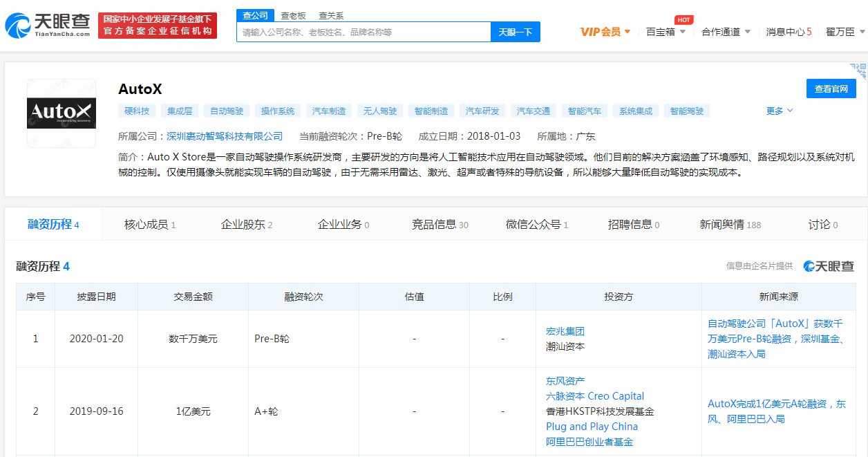Click the 无人驾驶 tag
This screenshot has width=868, height=457.
(380, 111)
